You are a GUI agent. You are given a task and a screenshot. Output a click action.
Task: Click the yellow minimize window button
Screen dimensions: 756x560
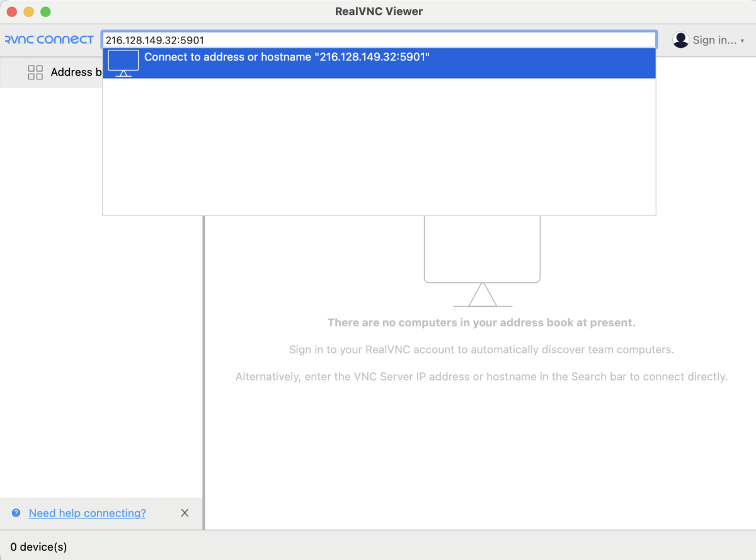click(x=29, y=12)
